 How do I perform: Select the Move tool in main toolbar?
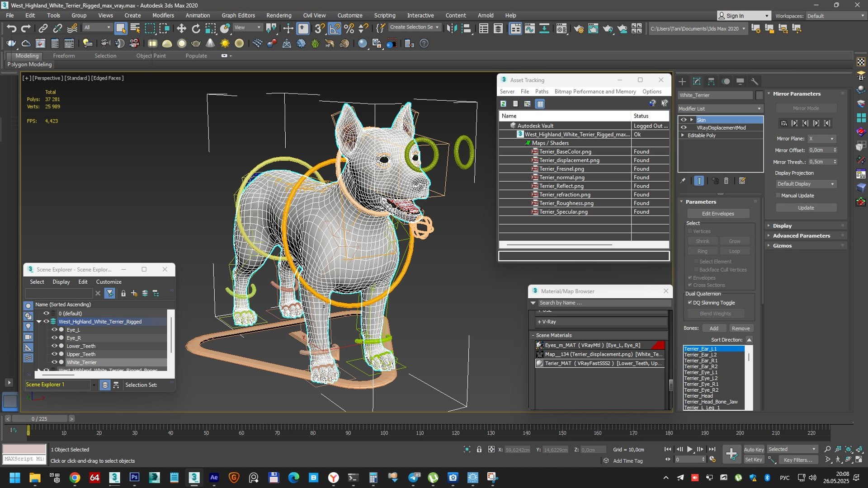[x=181, y=28]
